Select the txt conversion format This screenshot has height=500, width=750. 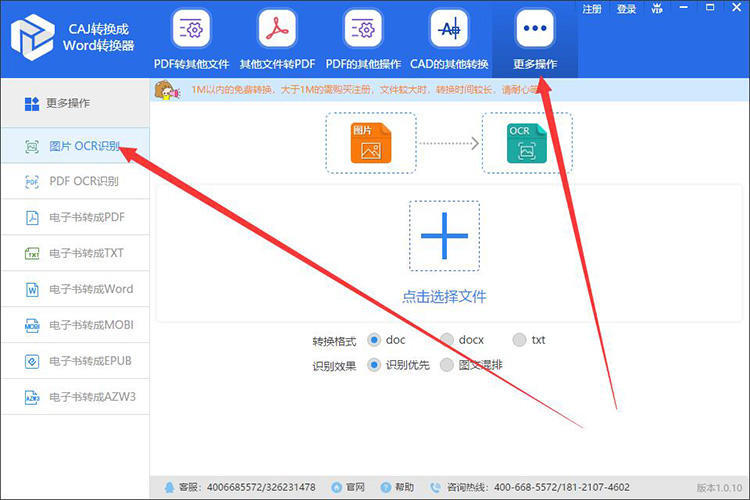pyautogui.click(x=519, y=340)
